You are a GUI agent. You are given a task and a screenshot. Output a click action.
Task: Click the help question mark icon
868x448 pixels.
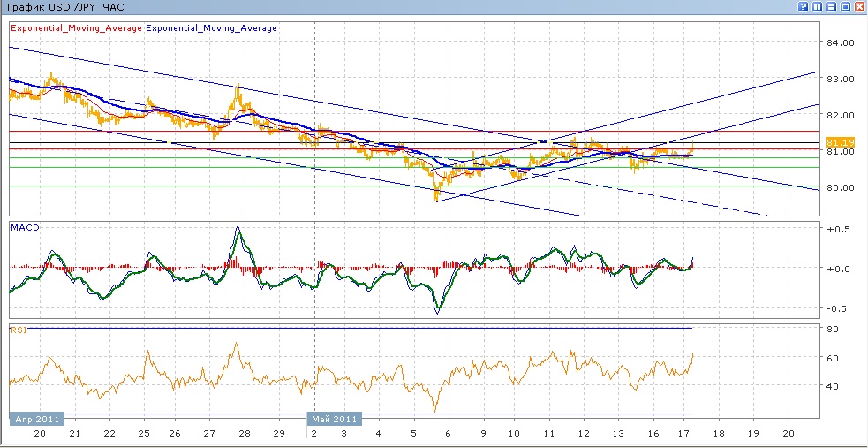(x=804, y=6)
